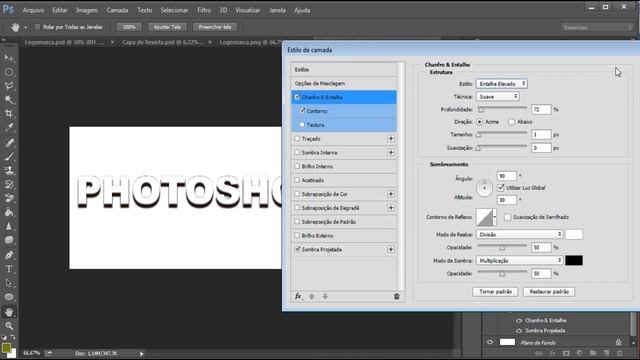Screen dimensions: 640x360
Task: Uncheck the Sombra Projetada checkbox
Action: (297, 249)
